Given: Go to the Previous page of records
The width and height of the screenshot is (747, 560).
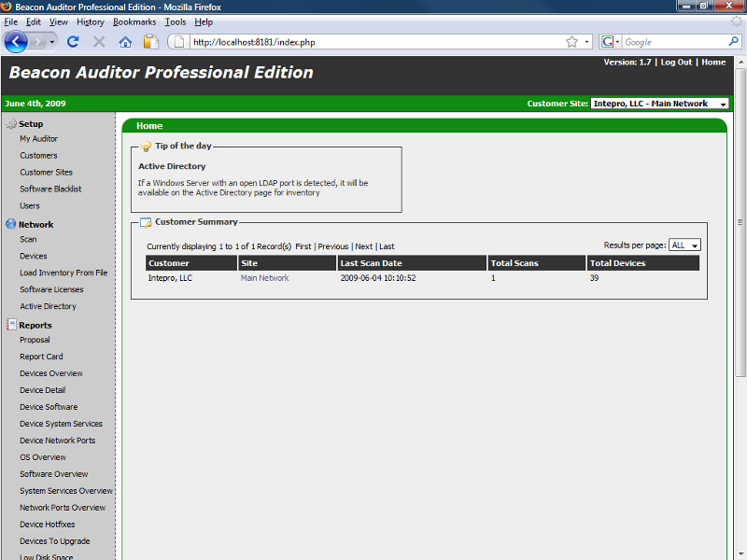Looking at the screenshot, I should [333, 246].
